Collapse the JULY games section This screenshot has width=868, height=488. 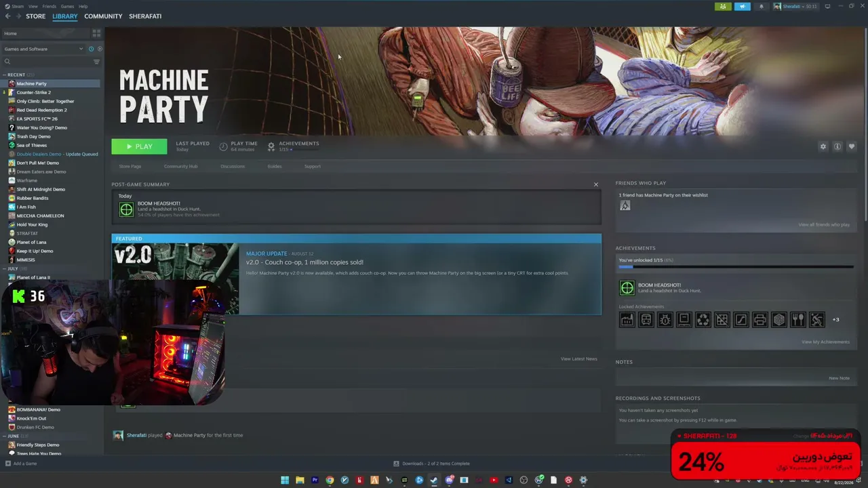click(5, 268)
